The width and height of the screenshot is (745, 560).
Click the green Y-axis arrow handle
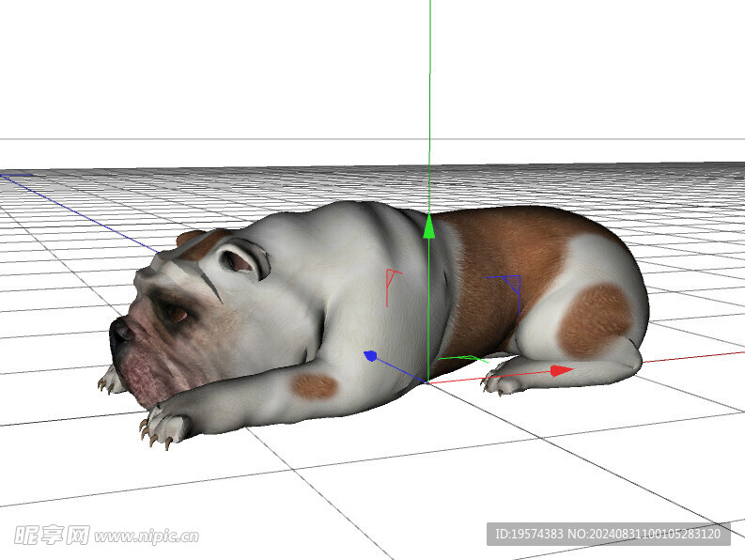pyautogui.click(x=429, y=226)
